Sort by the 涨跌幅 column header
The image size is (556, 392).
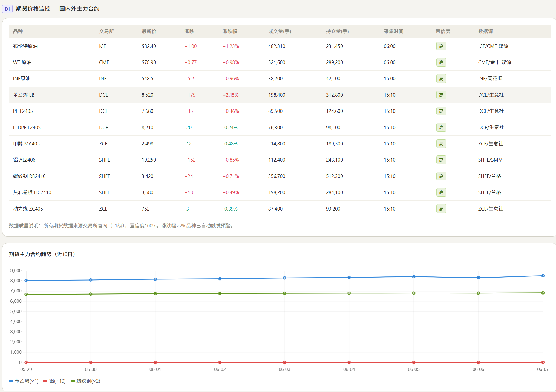pyautogui.click(x=230, y=31)
